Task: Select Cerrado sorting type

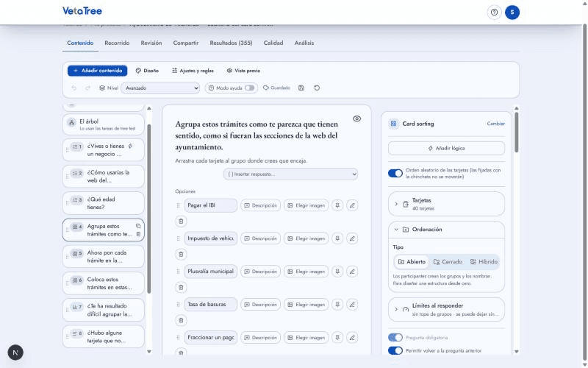Action: 448,262
